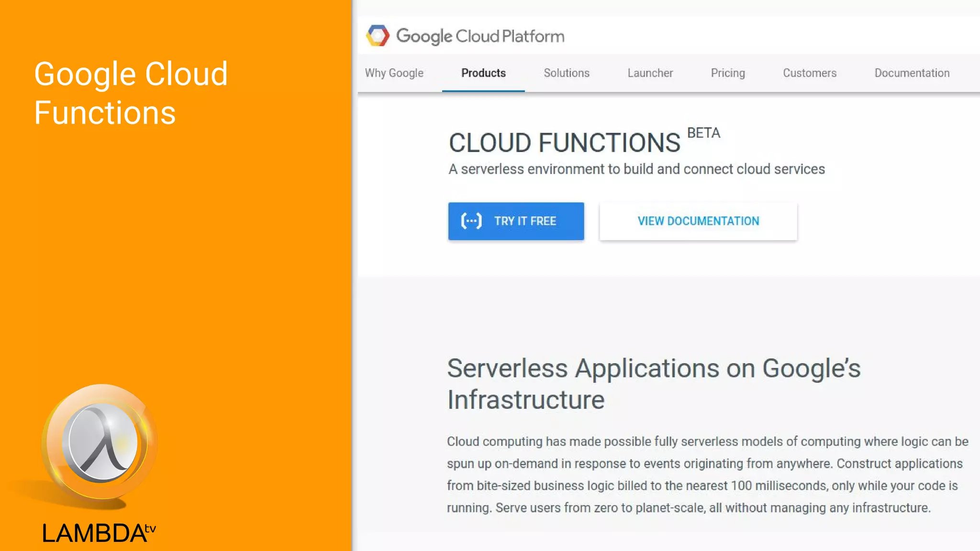Click the BETA label
The height and width of the screenshot is (551, 980).
point(703,133)
